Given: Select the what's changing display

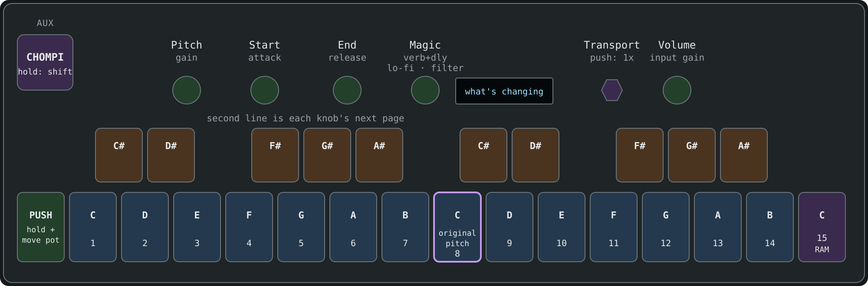Looking at the screenshot, I should (x=504, y=91).
